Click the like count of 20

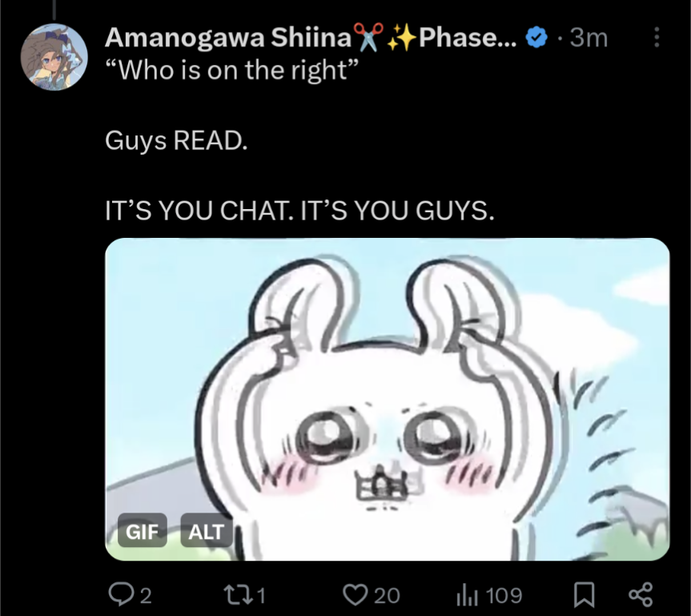[x=387, y=595]
